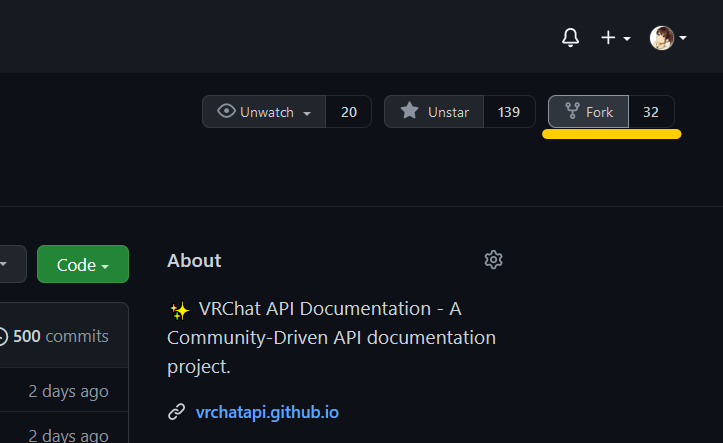Expand the caret next to plus icon
Viewport: 723px width, 443px height.
click(627, 39)
